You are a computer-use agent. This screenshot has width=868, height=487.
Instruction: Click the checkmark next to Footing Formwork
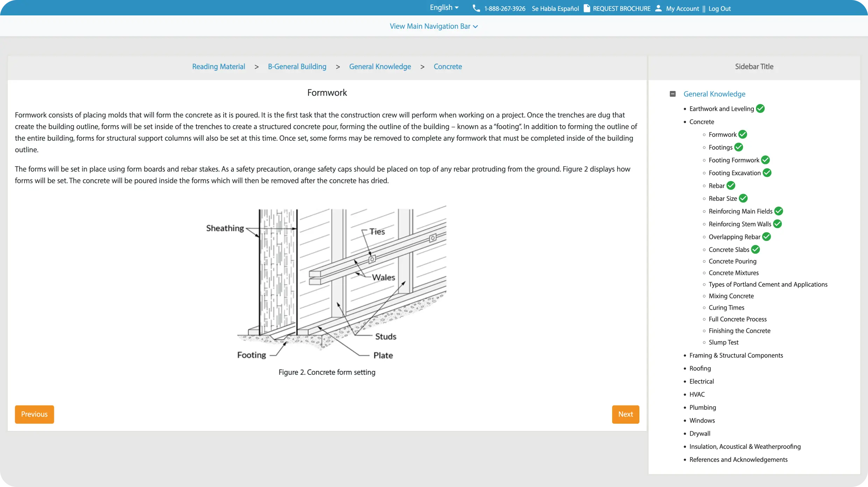(x=765, y=160)
